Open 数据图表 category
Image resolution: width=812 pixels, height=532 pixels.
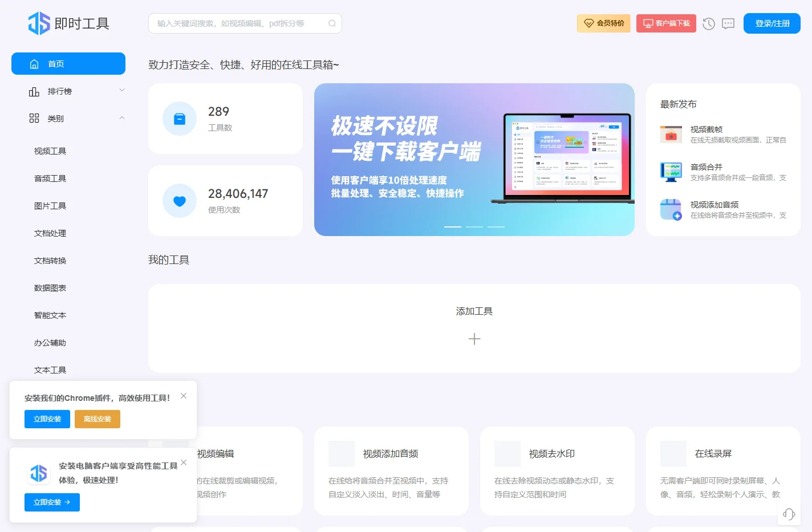coord(50,288)
